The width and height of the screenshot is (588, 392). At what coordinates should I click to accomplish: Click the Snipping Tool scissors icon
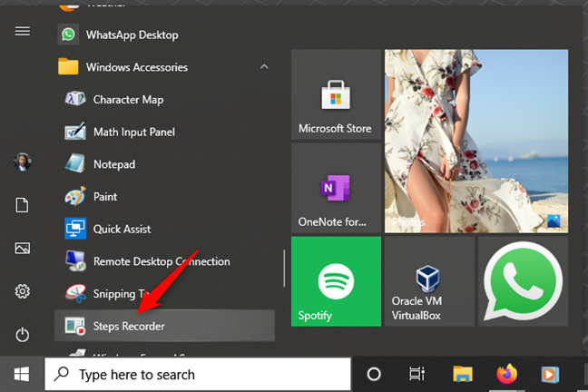click(x=75, y=293)
